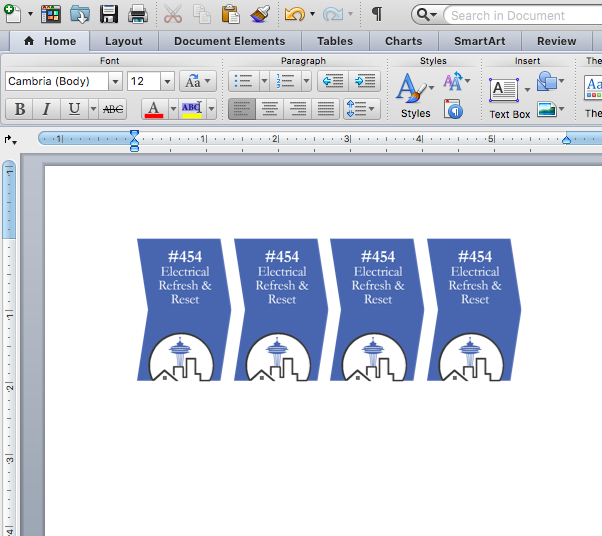Align text left button
Screen dimensions: 602x536
click(241, 109)
